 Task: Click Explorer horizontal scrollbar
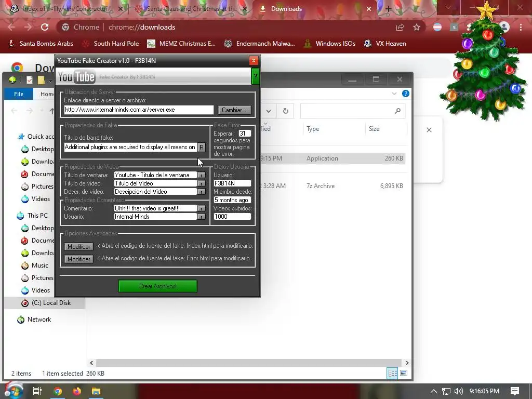click(249, 363)
